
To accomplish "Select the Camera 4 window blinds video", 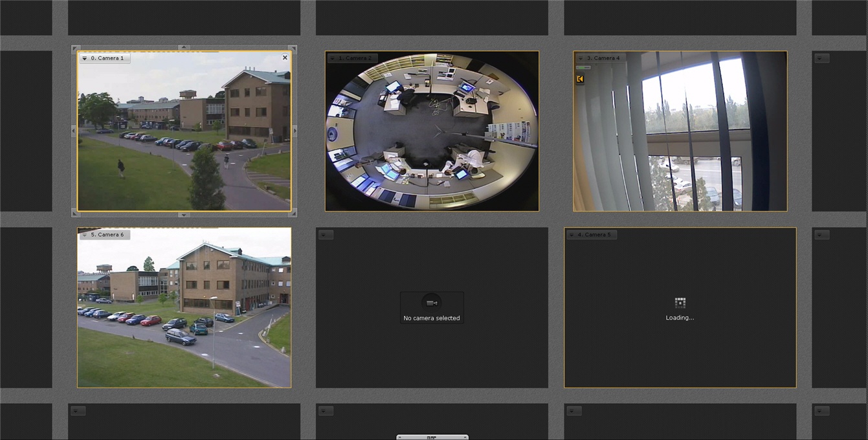I will (680, 131).
